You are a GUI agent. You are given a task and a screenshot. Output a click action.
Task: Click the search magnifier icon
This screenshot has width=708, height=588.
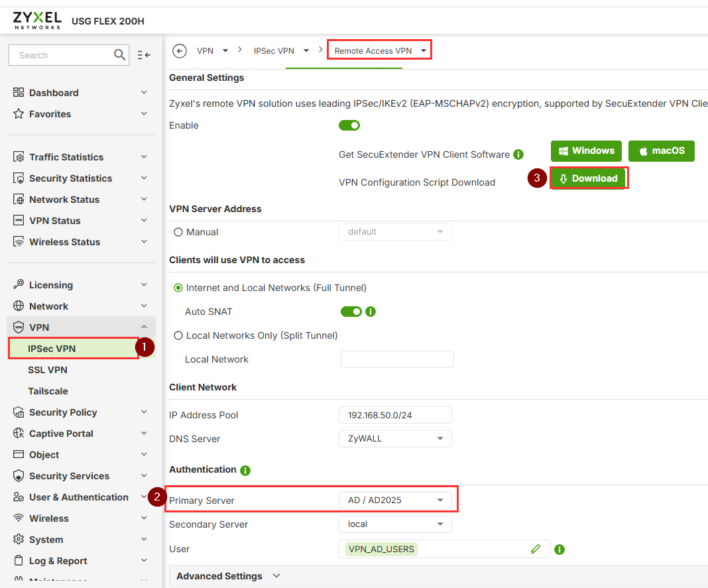[119, 55]
